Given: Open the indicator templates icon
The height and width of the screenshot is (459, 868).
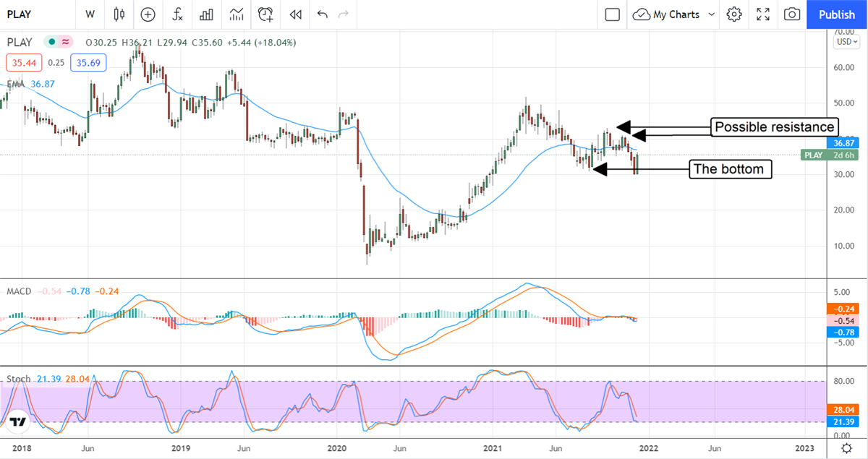Looking at the screenshot, I should tap(236, 14).
